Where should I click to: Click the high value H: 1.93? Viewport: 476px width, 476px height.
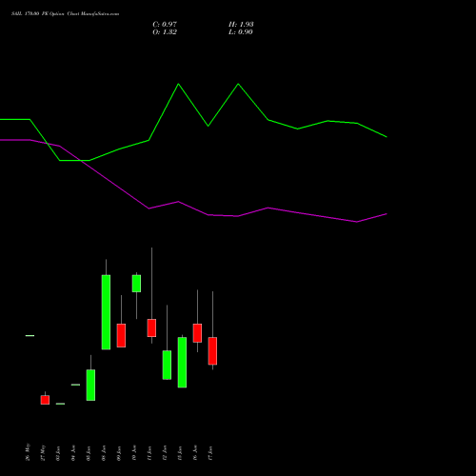241,24
